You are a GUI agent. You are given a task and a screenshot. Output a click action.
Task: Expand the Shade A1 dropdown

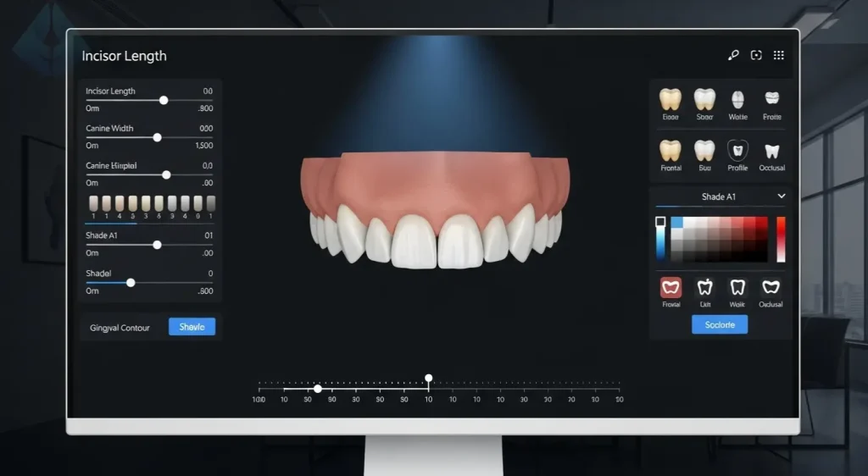click(x=781, y=196)
